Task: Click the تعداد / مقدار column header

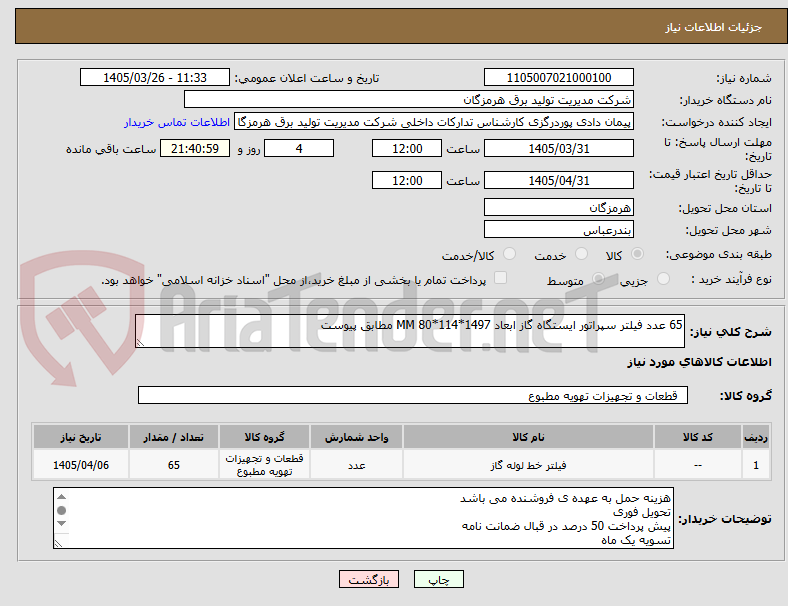Action: pyautogui.click(x=173, y=437)
